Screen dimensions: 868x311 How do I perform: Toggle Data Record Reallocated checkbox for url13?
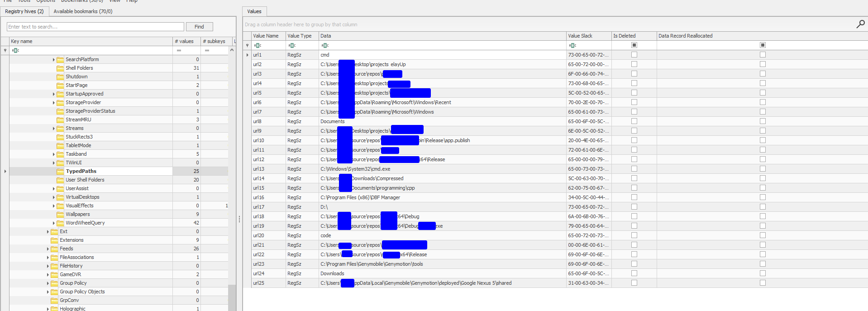[x=763, y=169]
